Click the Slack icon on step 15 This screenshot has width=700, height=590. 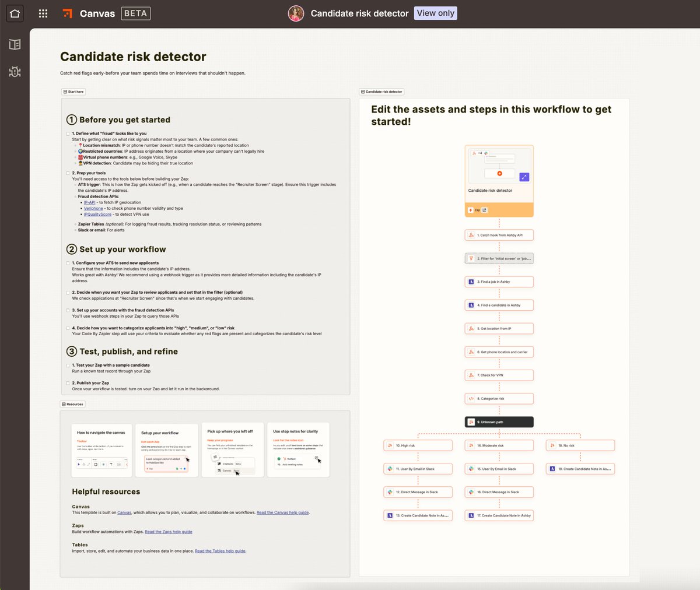[x=471, y=469]
